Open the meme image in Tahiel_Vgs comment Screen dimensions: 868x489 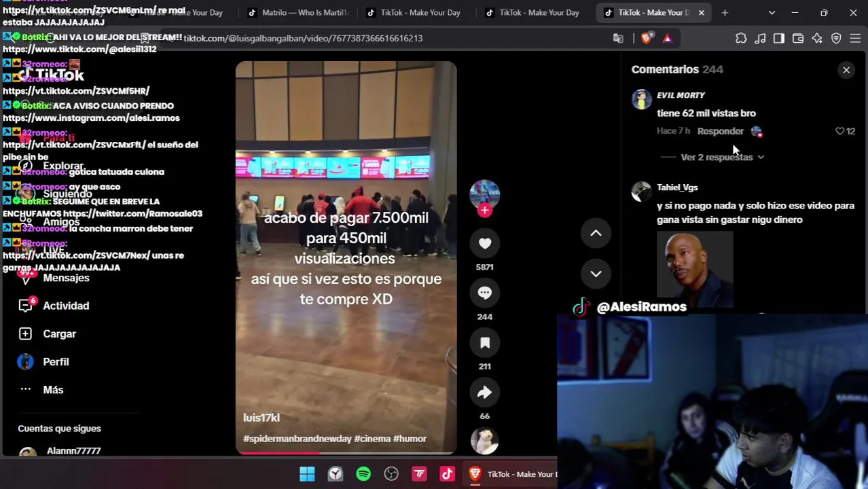coord(695,269)
